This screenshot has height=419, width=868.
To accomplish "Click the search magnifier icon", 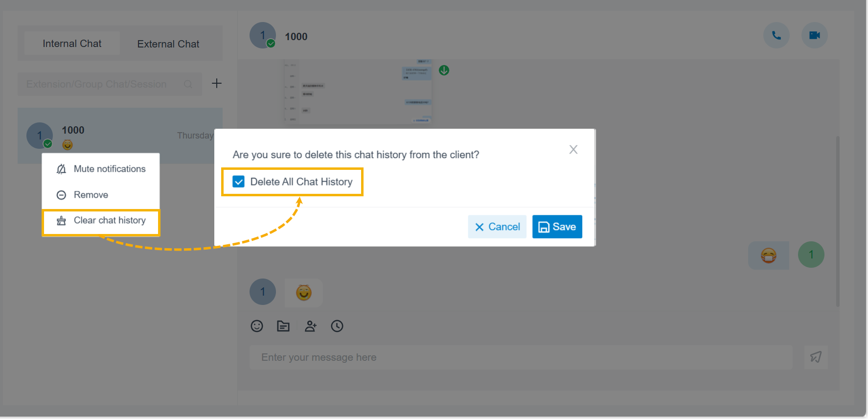I will click(188, 84).
